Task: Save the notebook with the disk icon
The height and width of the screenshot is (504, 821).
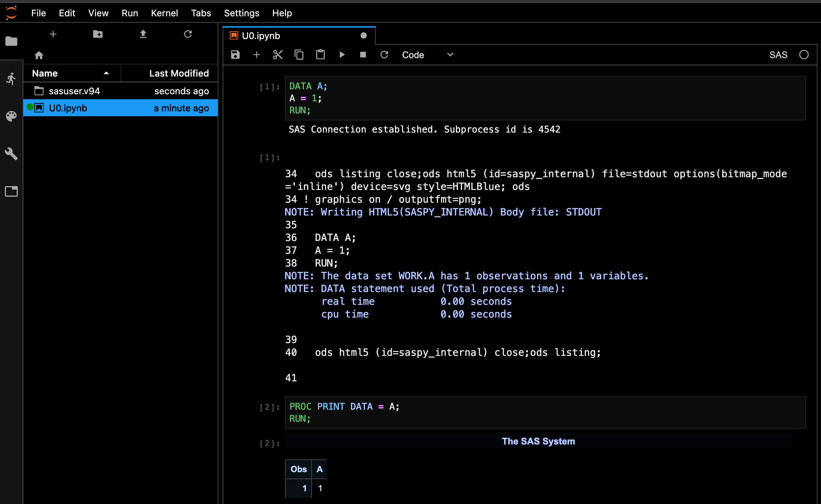Action: [235, 55]
